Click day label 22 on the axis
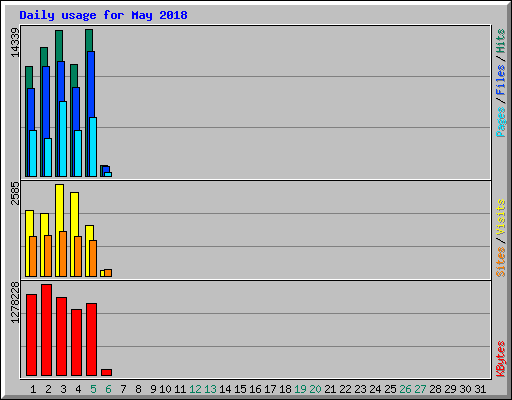 (345, 389)
